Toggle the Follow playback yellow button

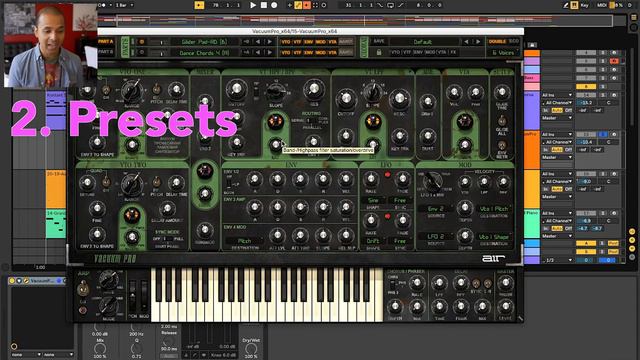pos(199,5)
